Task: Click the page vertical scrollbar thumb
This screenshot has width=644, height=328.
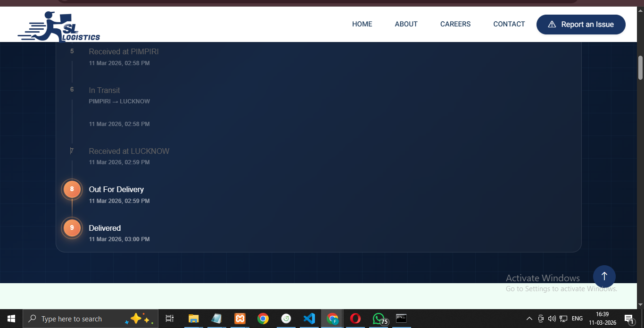Action: [640, 67]
